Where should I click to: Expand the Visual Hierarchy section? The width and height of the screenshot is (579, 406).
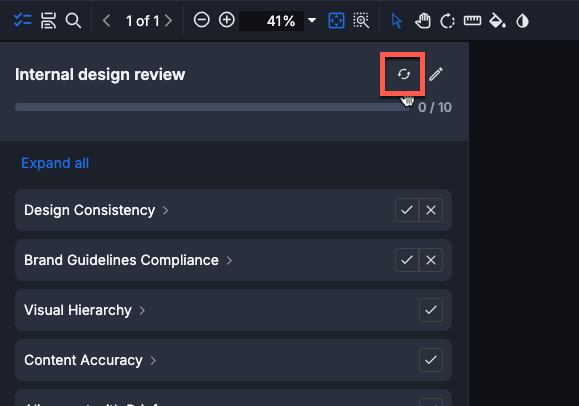click(142, 310)
